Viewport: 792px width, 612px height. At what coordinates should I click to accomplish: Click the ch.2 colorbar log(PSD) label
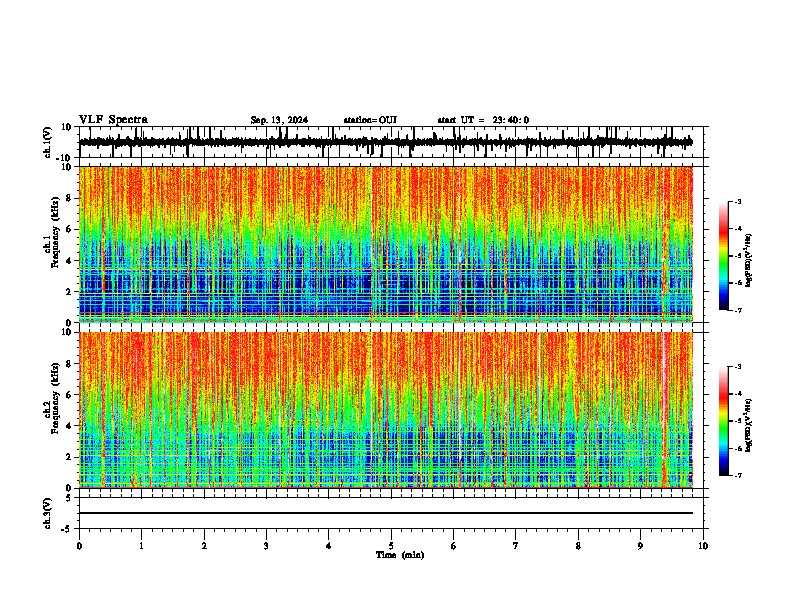coord(748,426)
